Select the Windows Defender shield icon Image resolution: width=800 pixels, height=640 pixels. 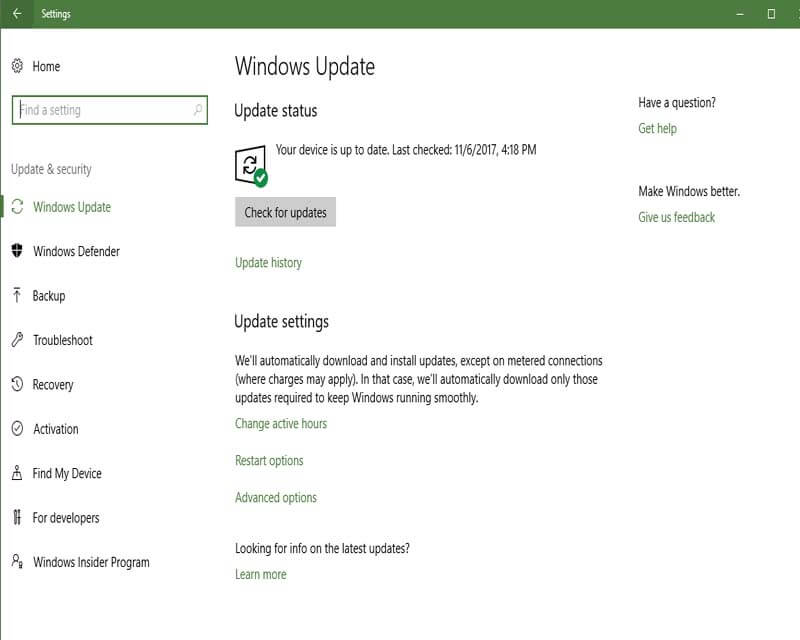[x=16, y=251]
